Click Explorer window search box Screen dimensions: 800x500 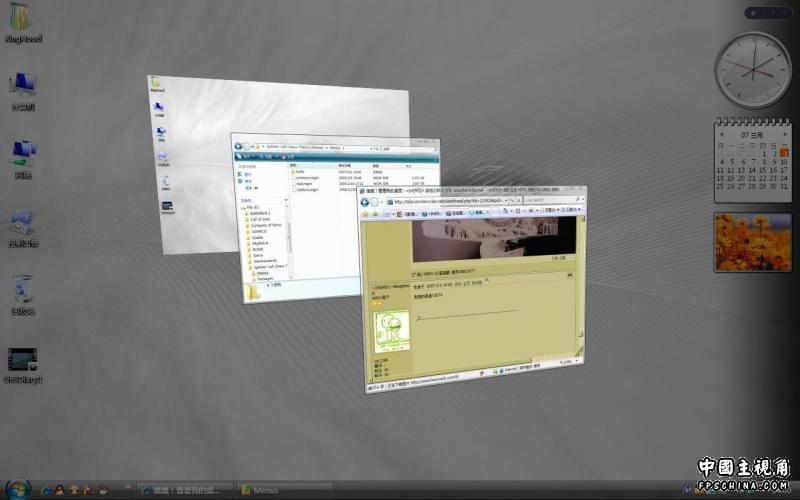410,148
